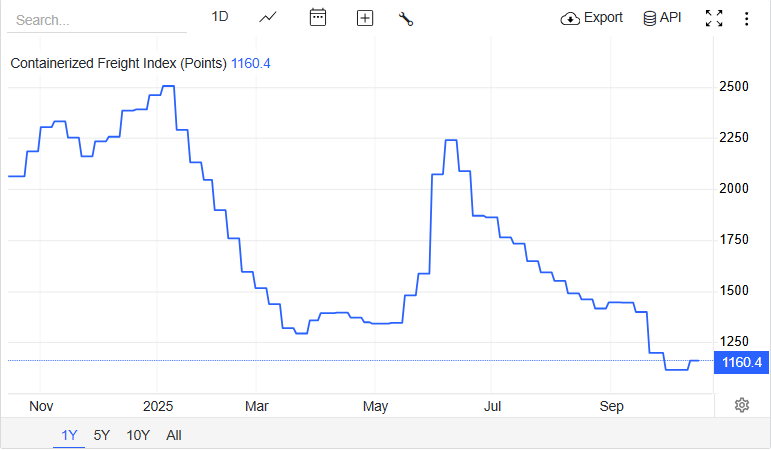Click the Search input field
771x450 pixels.
(x=95, y=19)
